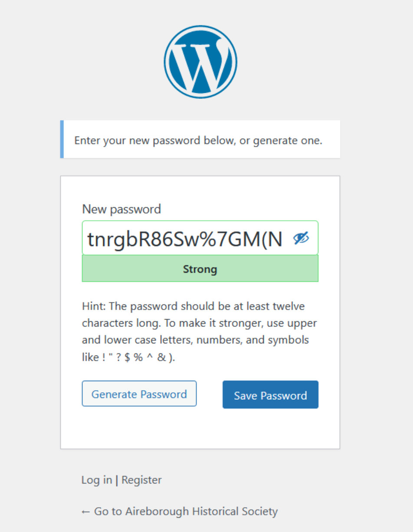413x532 pixels.
Task: Hide the password using the eye icon
Action: pyautogui.click(x=301, y=238)
